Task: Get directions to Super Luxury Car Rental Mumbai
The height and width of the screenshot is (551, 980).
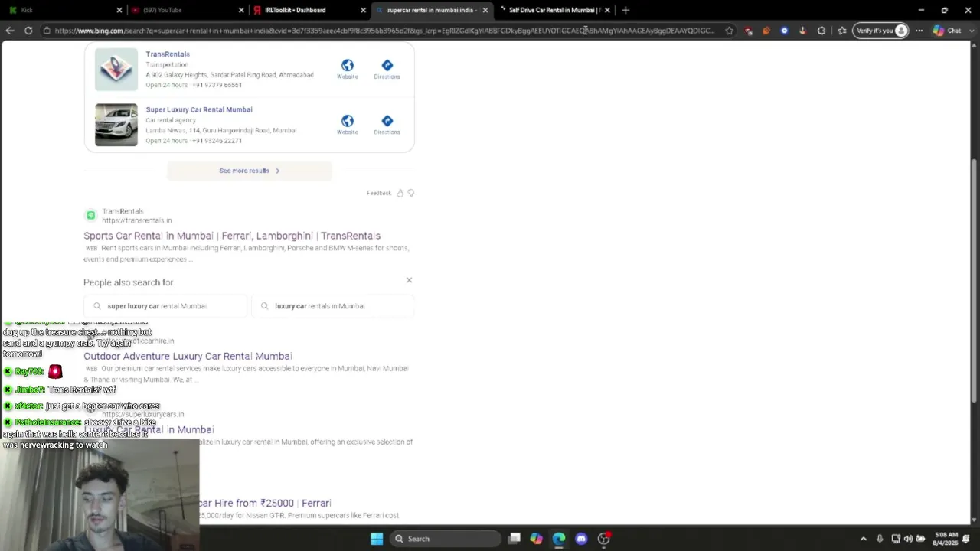Action: click(387, 121)
